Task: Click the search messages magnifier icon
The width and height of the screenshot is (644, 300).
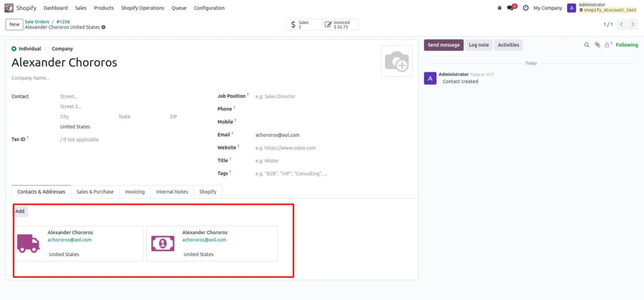Action: (587, 45)
